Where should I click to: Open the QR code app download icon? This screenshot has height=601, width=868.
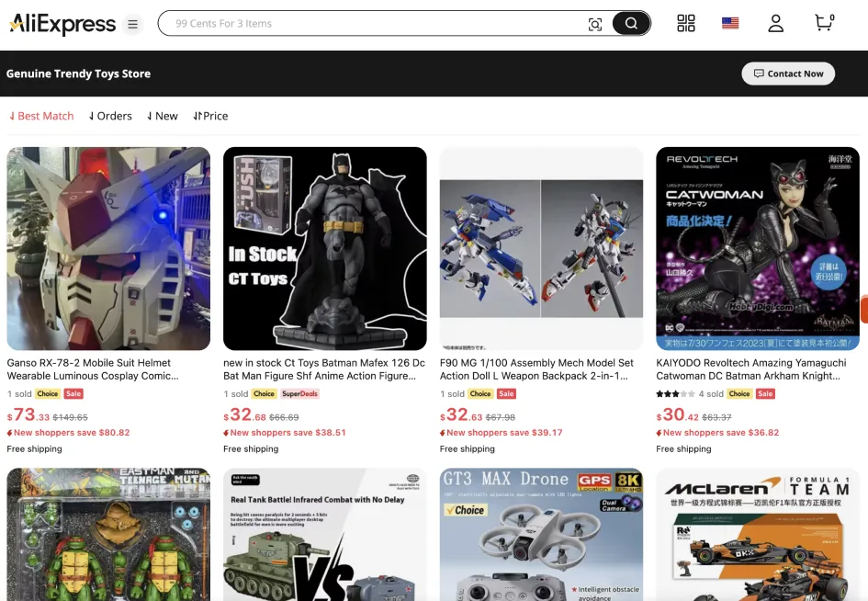pyautogui.click(x=686, y=24)
